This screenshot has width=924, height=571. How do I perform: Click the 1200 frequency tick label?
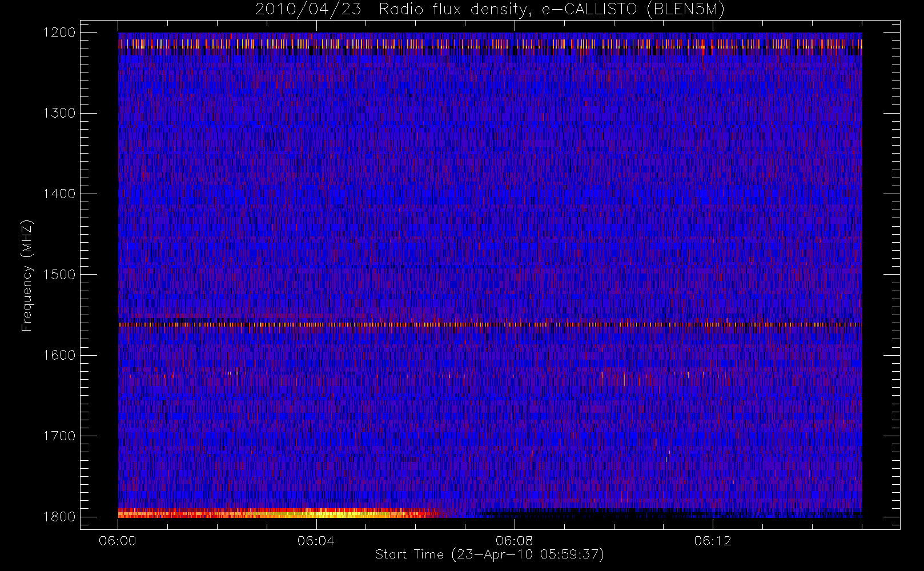(x=59, y=33)
